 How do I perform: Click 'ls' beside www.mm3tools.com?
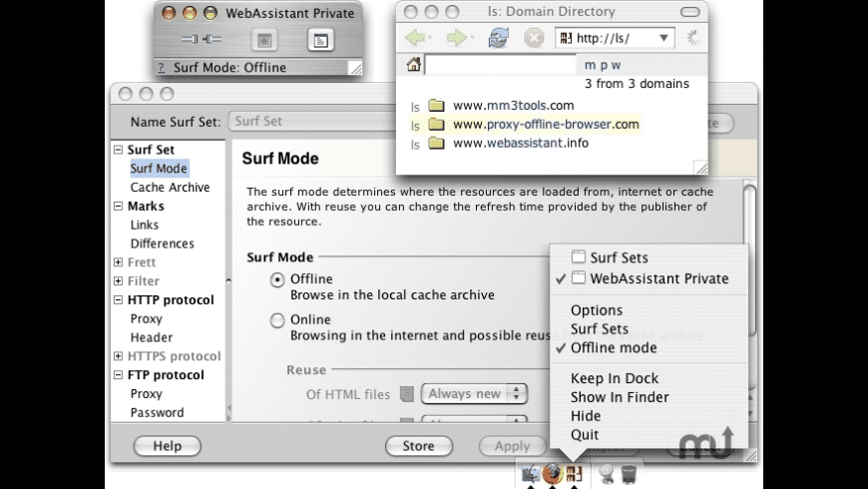[x=415, y=107]
